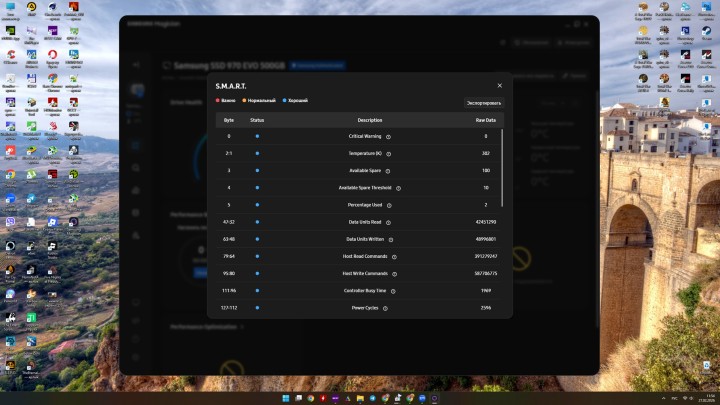
Task: Open info icon beside Critical Warning
Action: coord(388,137)
